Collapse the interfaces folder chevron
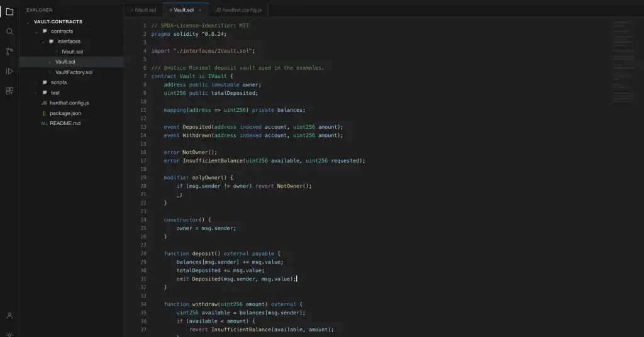Screen dimensions: 644x337 point(43,42)
